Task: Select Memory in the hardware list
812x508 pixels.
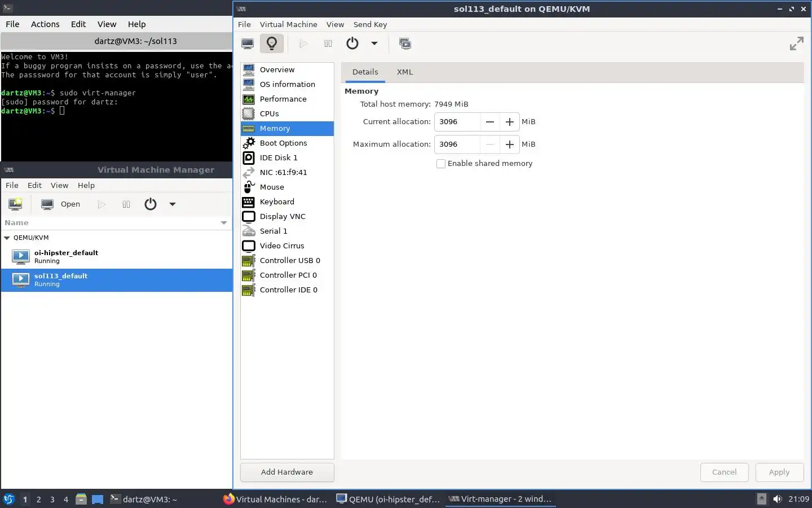Action: tap(287, 128)
